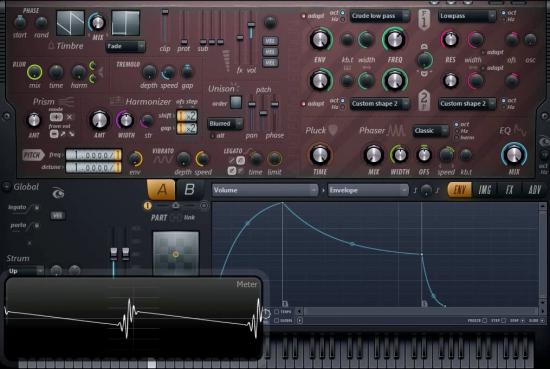Toggle Filter 2 adapt option

point(304,104)
